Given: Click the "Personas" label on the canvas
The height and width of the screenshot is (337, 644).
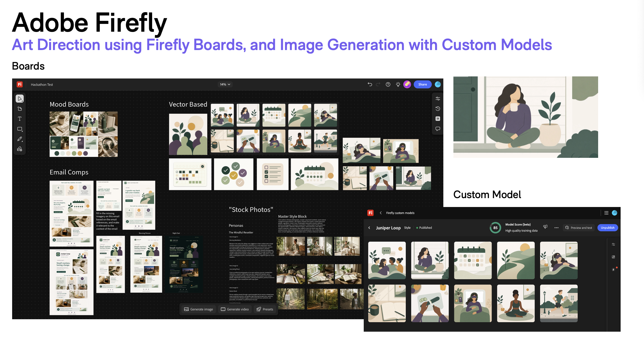Looking at the screenshot, I should 236,226.
